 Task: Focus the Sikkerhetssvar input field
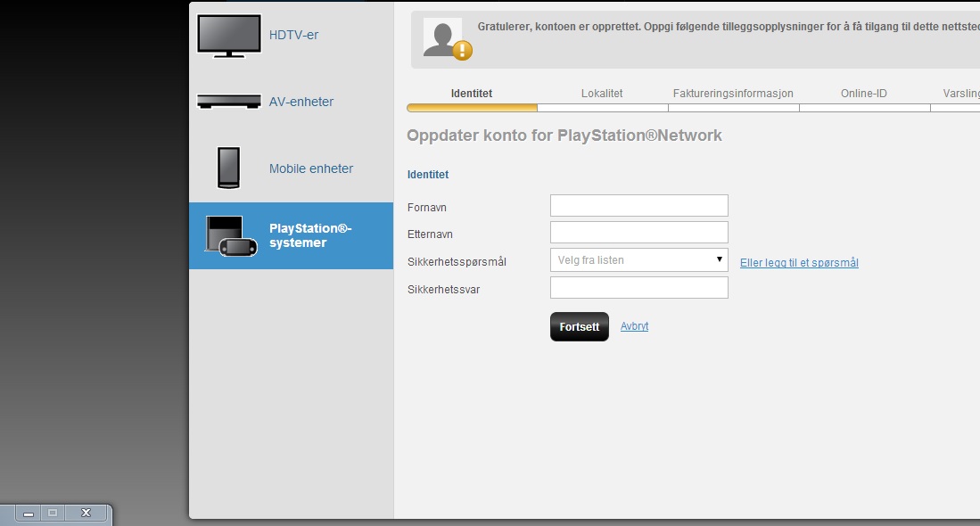[x=638, y=287]
